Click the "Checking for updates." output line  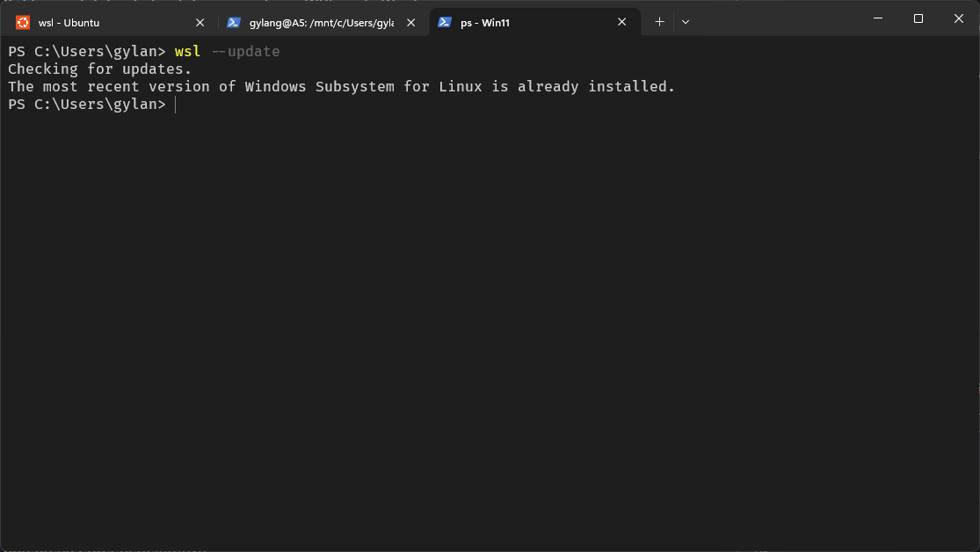(99, 69)
